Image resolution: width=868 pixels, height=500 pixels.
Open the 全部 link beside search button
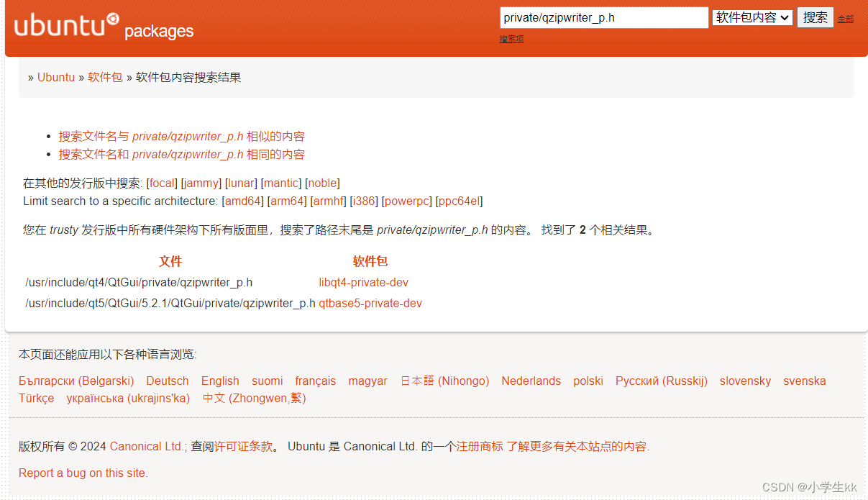click(846, 19)
